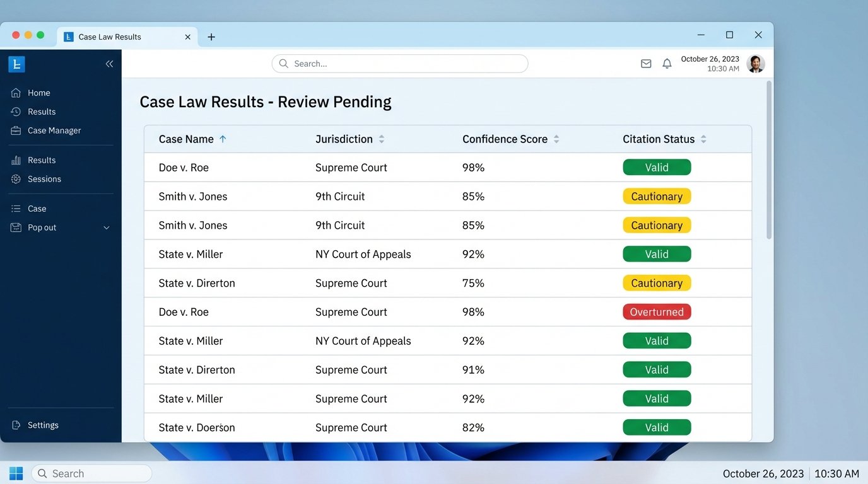Select the Home icon in the sidebar

[16, 92]
